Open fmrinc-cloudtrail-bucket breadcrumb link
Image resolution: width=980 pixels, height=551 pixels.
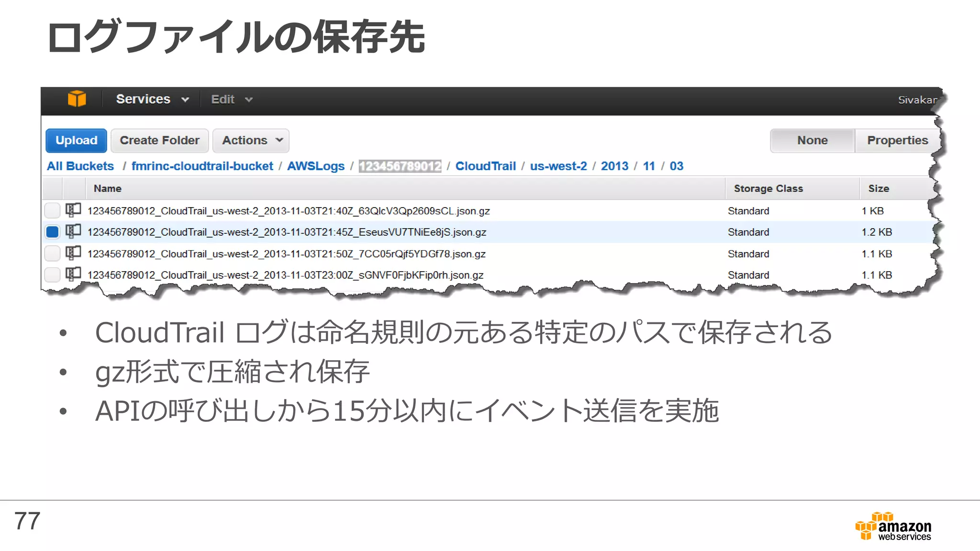pyautogui.click(x=202, y=166)
